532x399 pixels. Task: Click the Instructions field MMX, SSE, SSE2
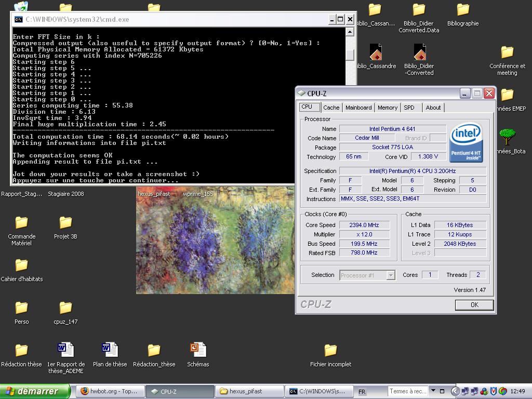click(x=413, y=199)
